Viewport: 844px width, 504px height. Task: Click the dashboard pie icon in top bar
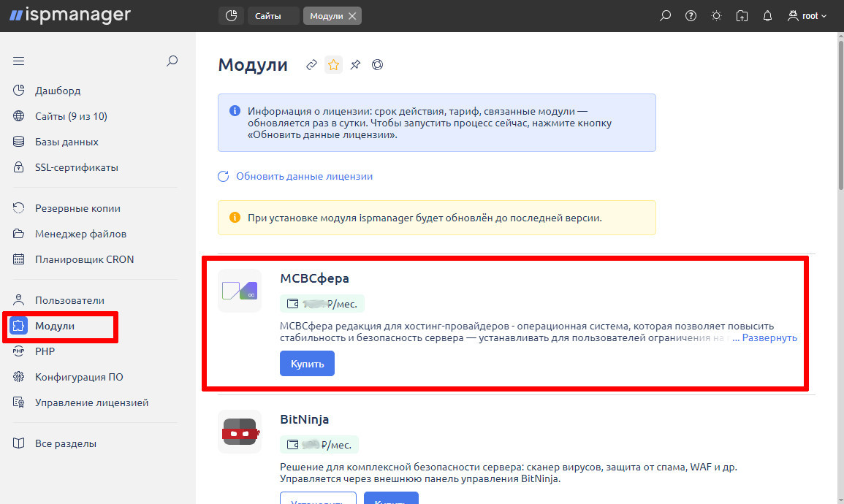pos(231,15)
